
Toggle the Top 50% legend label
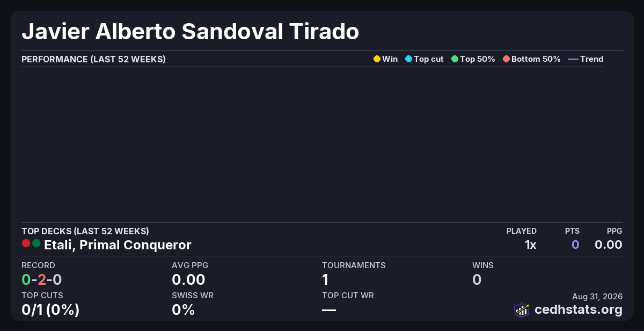478,59
